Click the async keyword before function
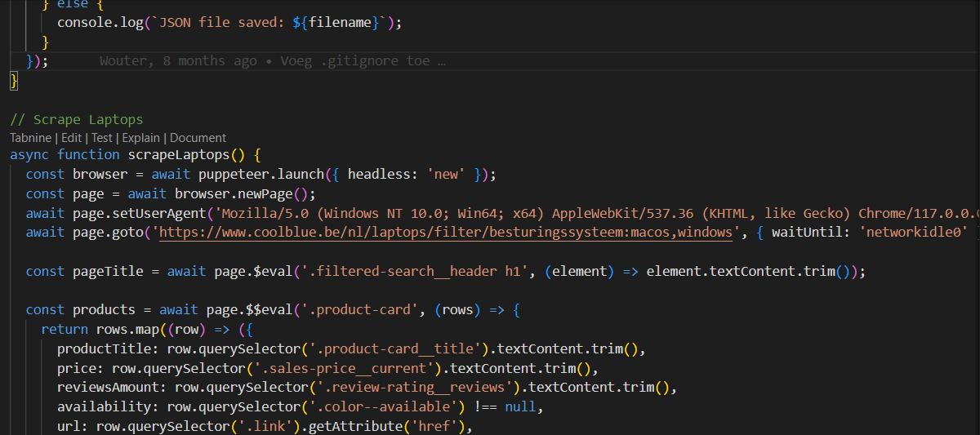 (29, 154)
